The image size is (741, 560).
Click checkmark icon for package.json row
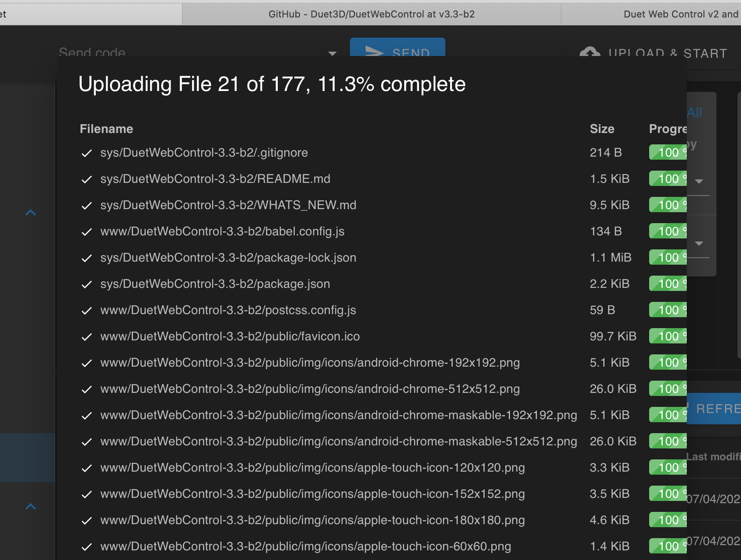pos(87,284)
